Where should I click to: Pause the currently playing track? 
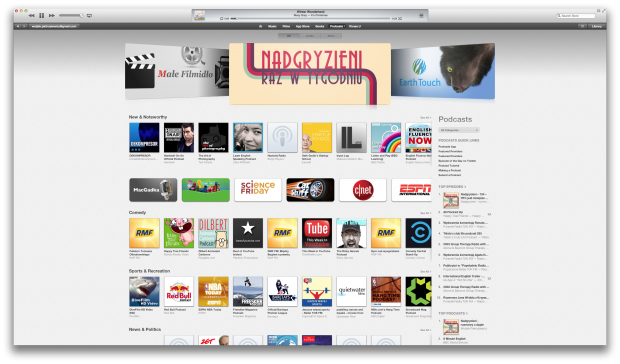[x=42, y=15]
